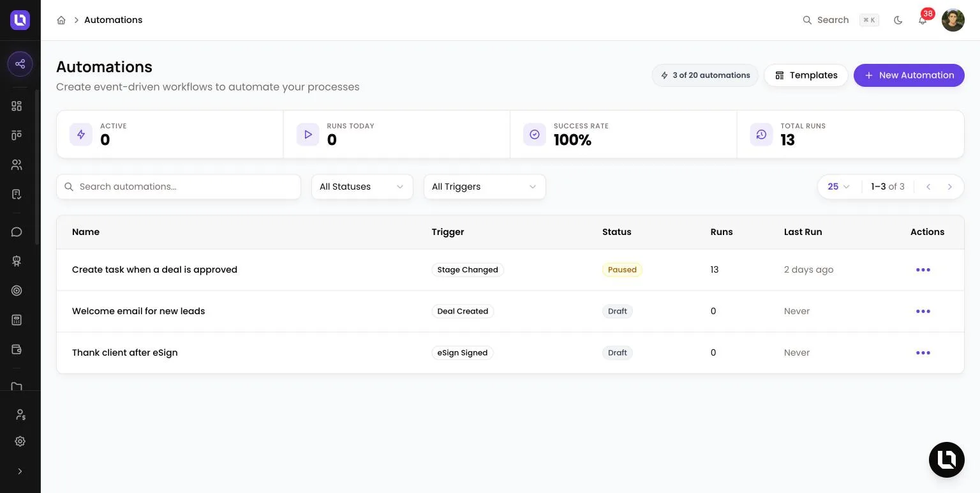Open actions menu for Create task automation
980x493 pixels.
click(923, 269)
